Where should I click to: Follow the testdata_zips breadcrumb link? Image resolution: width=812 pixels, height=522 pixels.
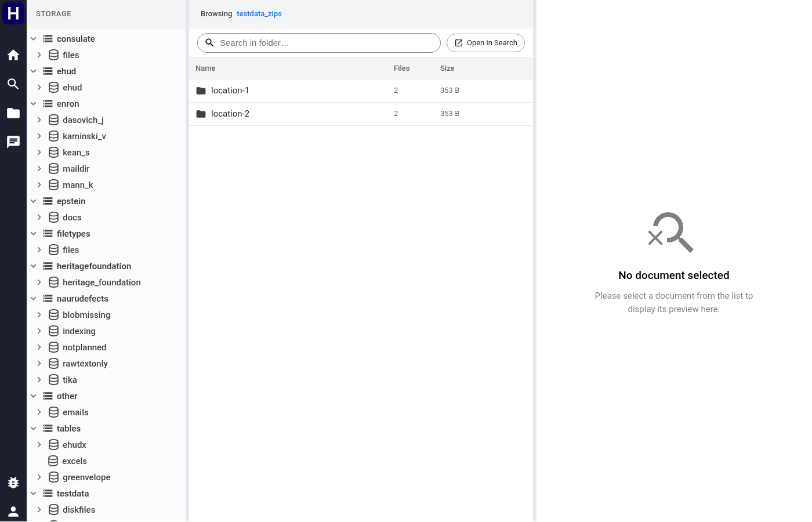(x=259, y=14)
